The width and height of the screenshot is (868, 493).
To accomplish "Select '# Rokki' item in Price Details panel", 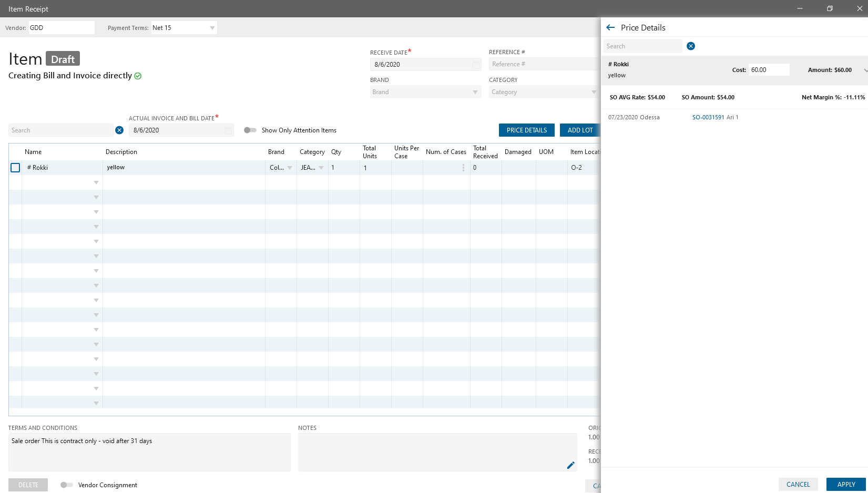I will (618, 64).
